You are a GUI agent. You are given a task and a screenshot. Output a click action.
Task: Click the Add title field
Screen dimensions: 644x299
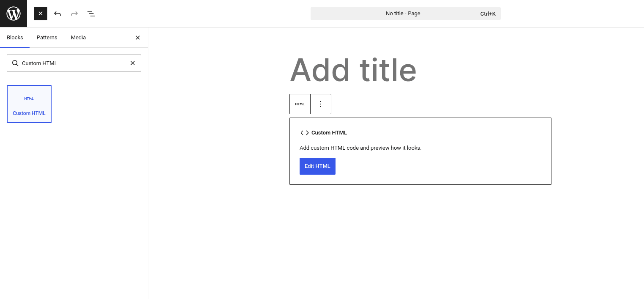click(353, 70)
